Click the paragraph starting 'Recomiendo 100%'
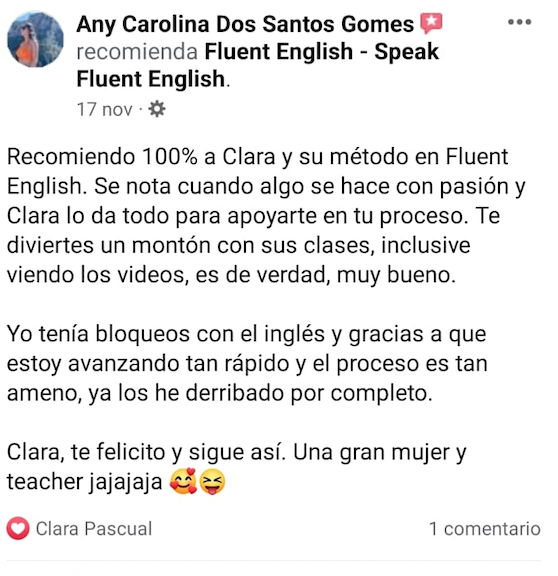Screen dimensions: 558x576 [x=266, y=216]
